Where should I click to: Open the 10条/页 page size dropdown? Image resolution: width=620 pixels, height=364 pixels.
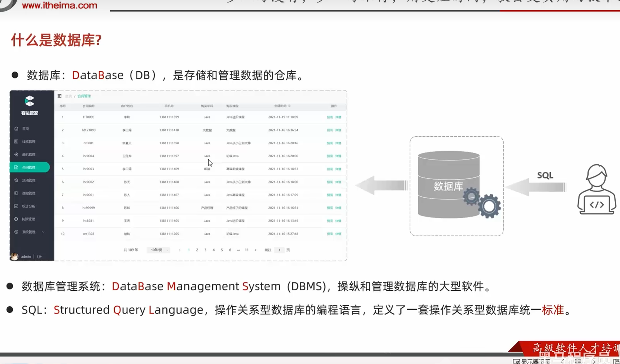tap(158, 250)
